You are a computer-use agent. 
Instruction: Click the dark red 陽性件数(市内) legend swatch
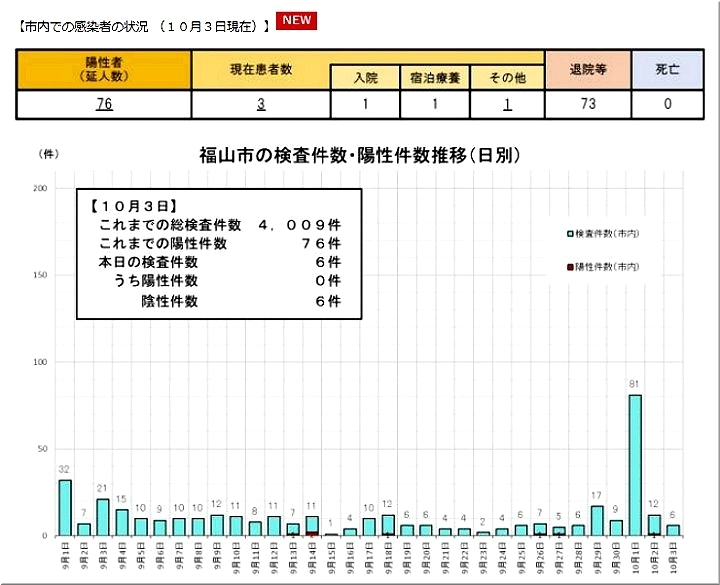coord(569,267)
